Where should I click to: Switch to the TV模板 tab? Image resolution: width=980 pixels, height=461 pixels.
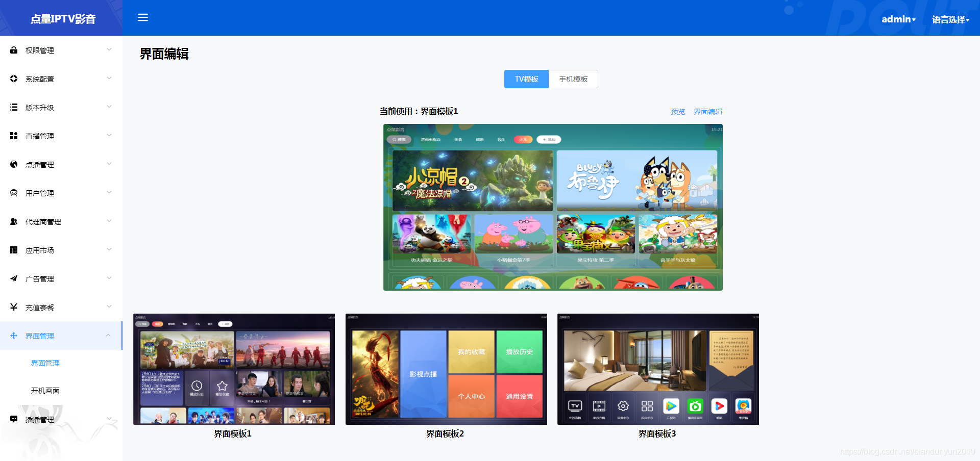(x=526, y=79)
